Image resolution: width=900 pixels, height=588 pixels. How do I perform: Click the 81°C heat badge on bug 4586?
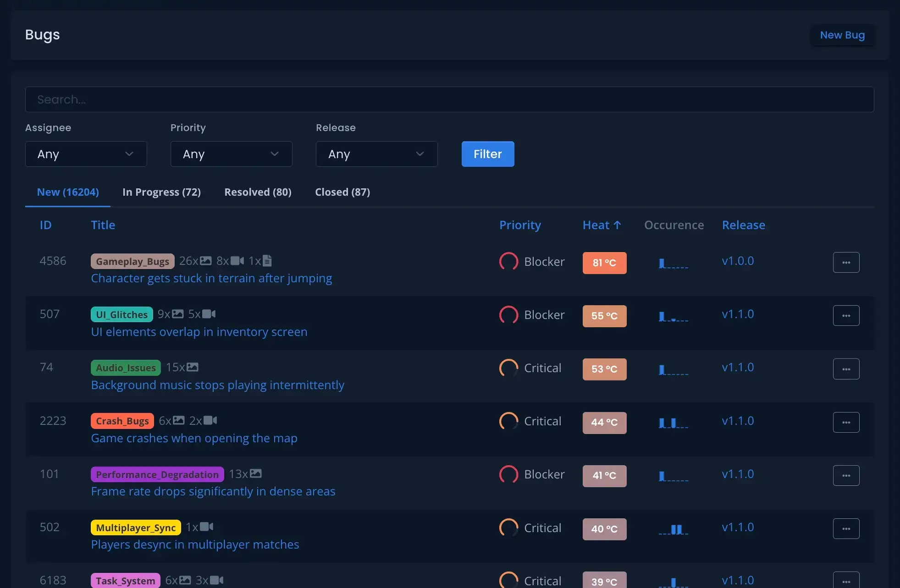coord(604,263)
